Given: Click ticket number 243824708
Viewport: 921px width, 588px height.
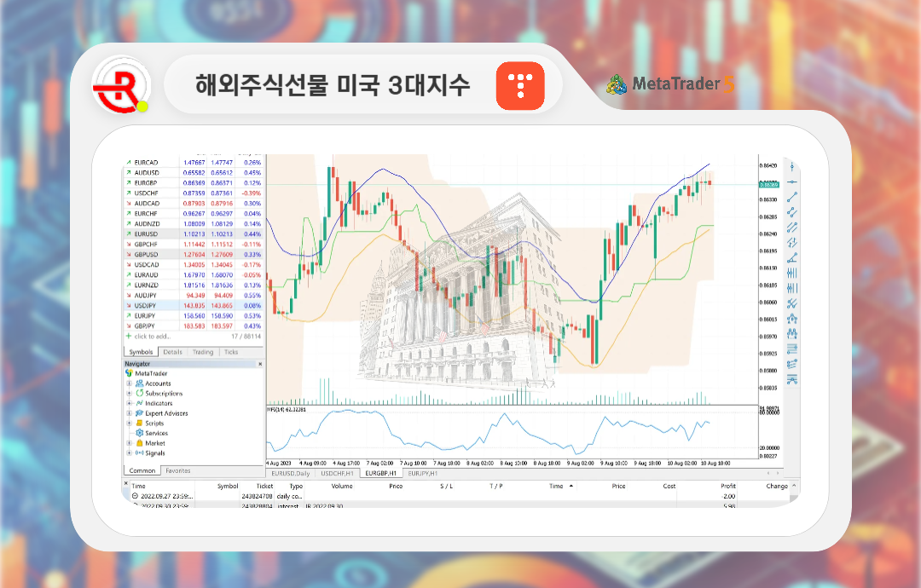Looking at the screenshot, I should click(257, 497).
